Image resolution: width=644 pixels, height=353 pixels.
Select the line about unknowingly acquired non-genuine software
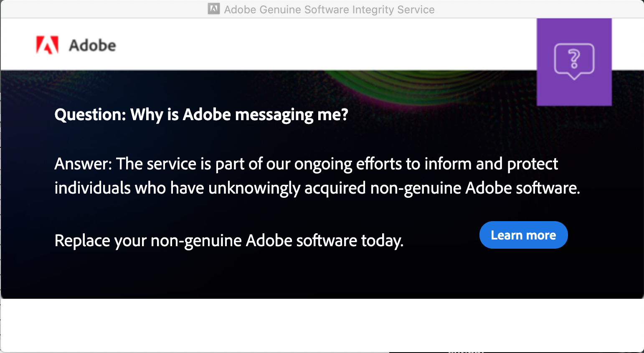(317, 188)
